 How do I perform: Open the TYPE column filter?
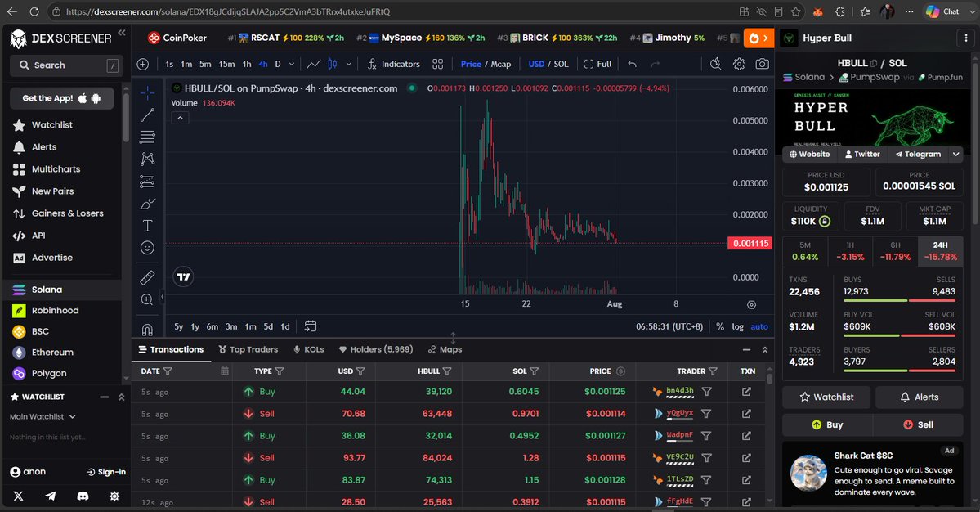[280, 371]
